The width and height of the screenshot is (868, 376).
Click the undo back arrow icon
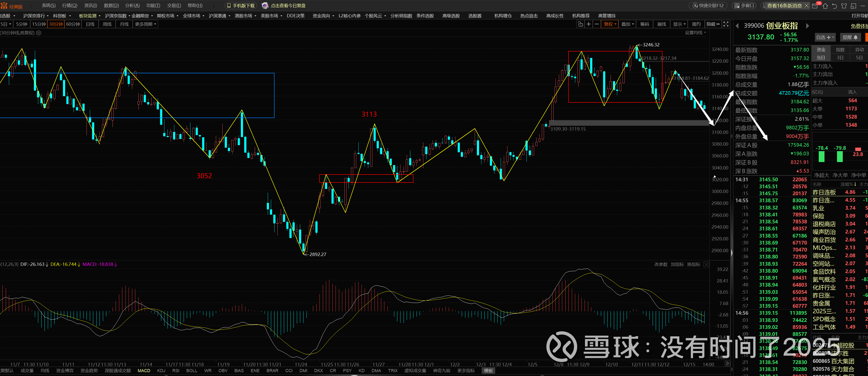834,6
